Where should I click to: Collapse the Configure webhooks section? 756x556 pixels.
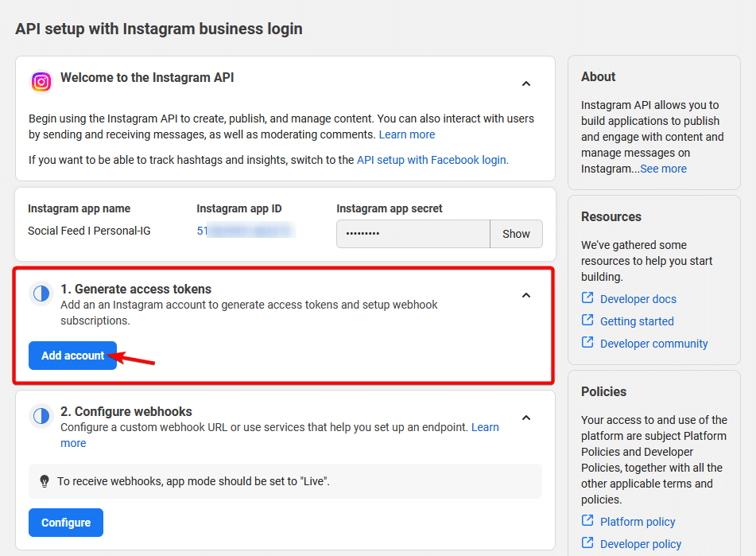pos(526,418)
